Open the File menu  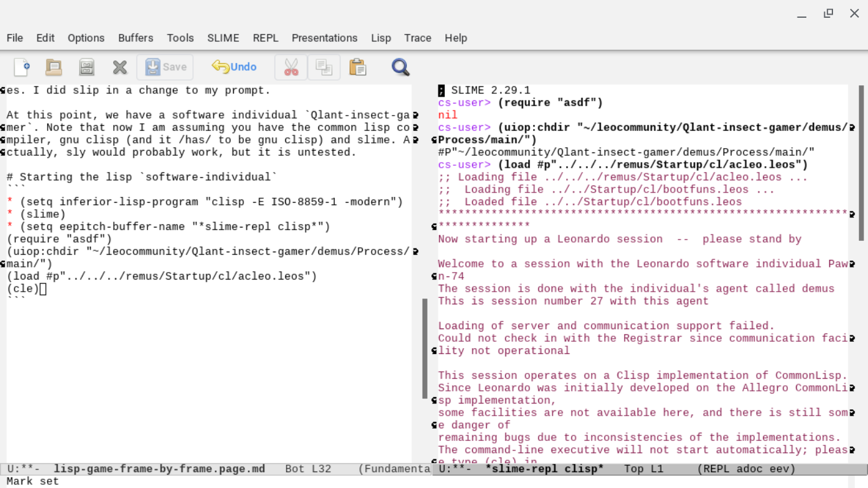(x=15, y=38)
